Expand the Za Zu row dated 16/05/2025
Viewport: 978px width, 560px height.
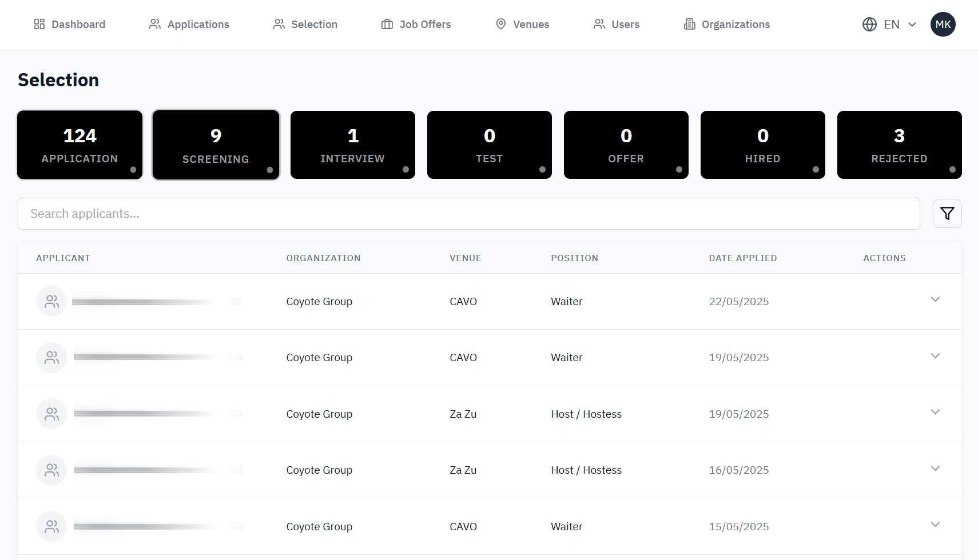[x=935, y=469]
